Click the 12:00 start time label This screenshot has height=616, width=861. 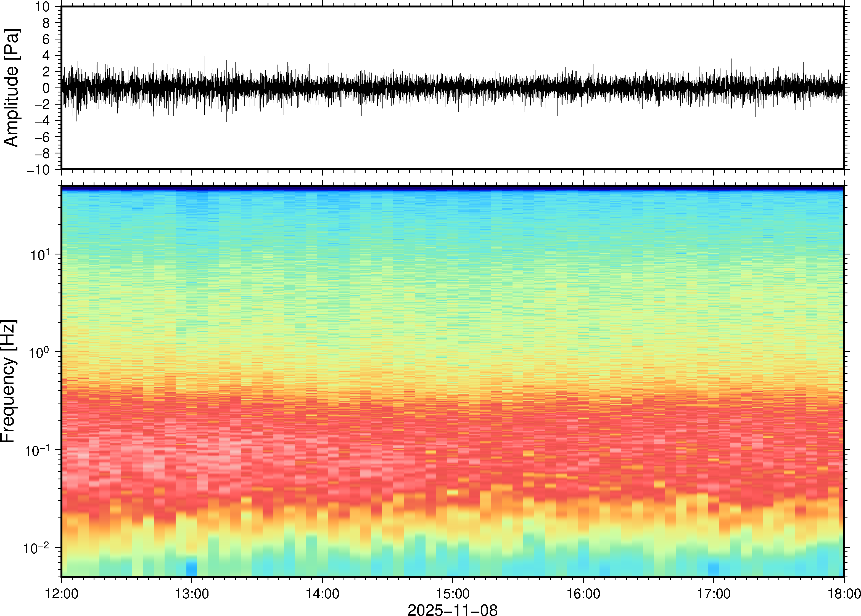62,594
